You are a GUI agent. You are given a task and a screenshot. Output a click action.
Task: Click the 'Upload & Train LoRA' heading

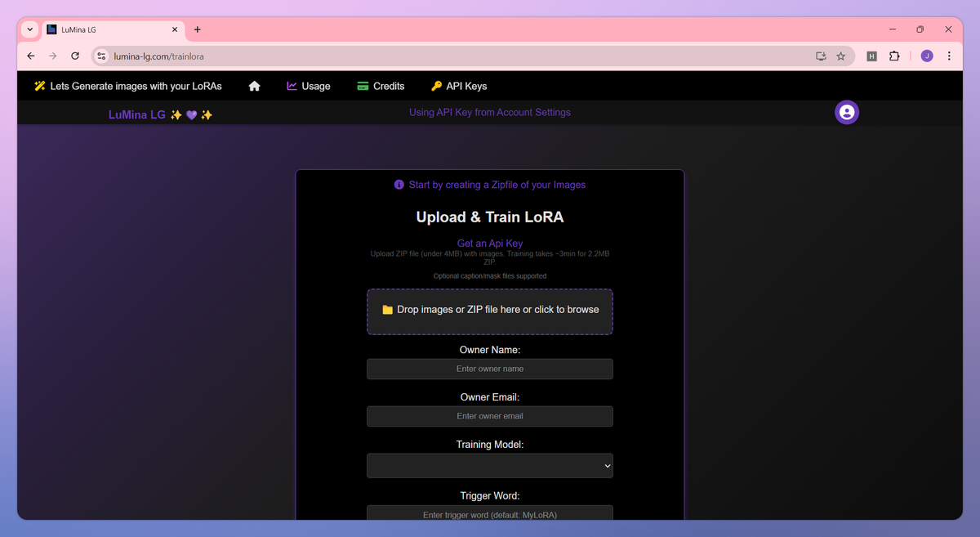click(490, 217)
